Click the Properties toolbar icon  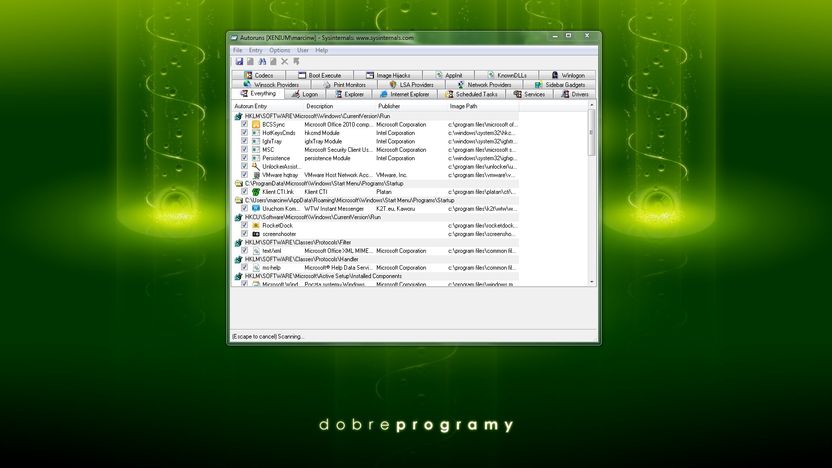(x=273, y=62)
